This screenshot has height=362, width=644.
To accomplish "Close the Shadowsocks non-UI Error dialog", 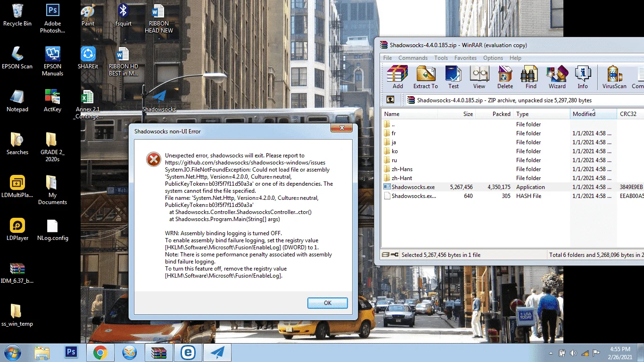I will pyautogui.click(x=341, y=128).
